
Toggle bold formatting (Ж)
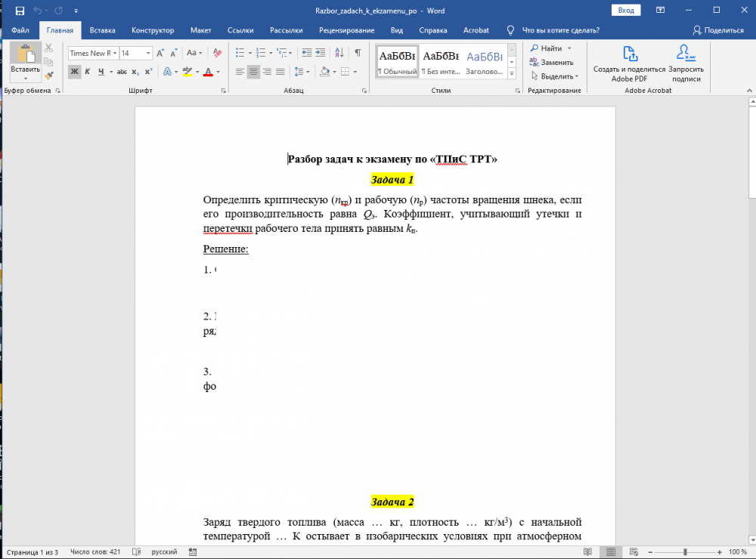coord(75,72)
